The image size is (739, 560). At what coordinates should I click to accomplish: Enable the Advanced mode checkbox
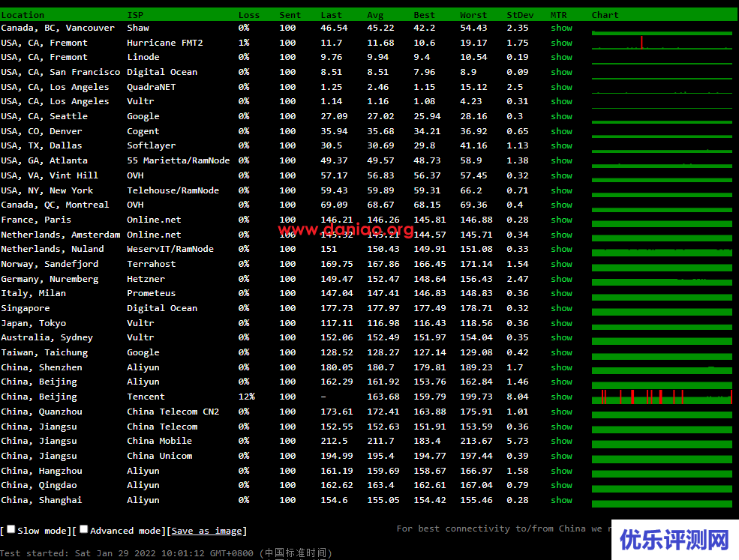coord(84,529)
